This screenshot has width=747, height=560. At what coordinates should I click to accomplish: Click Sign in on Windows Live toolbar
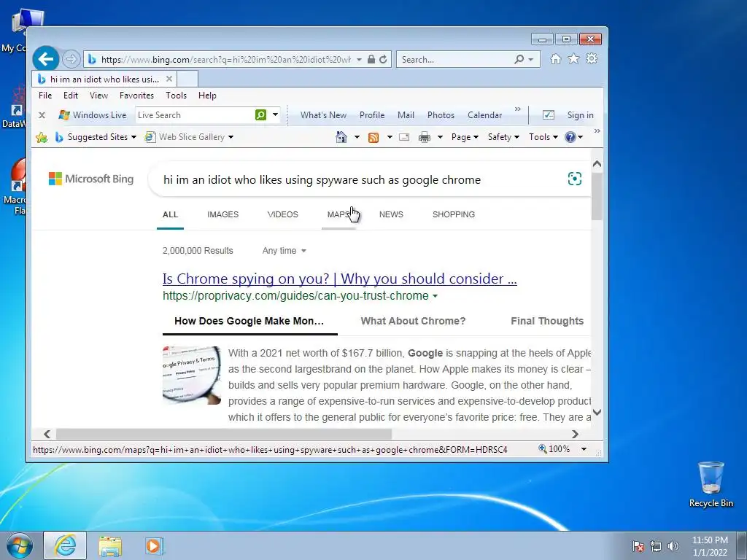580,115
